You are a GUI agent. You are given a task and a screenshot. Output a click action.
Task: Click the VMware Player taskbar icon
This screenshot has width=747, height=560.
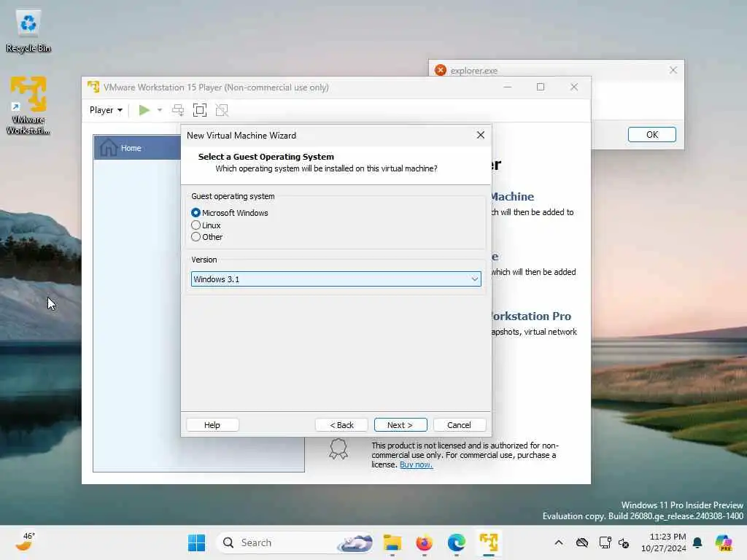pyautogui.click(x=489, y=542)
